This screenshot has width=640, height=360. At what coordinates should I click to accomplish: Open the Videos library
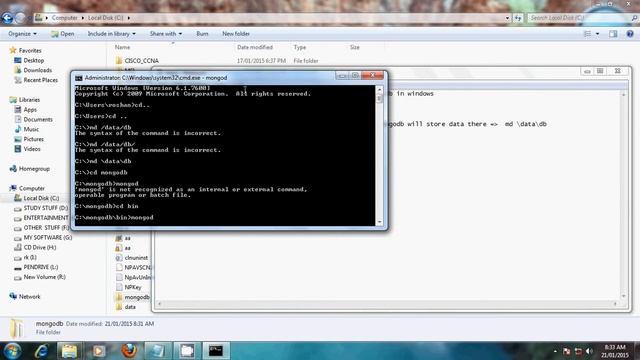pos(27,149)
